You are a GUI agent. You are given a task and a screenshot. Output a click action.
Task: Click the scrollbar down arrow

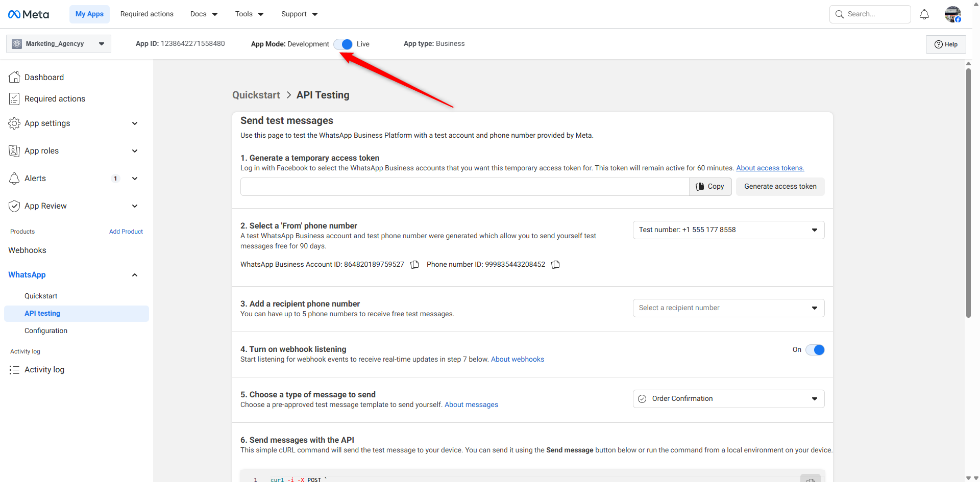[968, 478]
